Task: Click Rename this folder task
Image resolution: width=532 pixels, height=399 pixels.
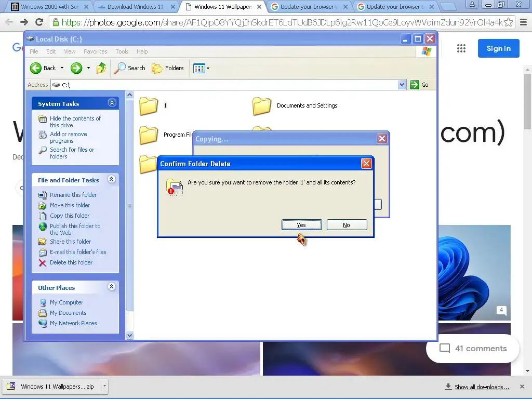Action: pos(73,195)
